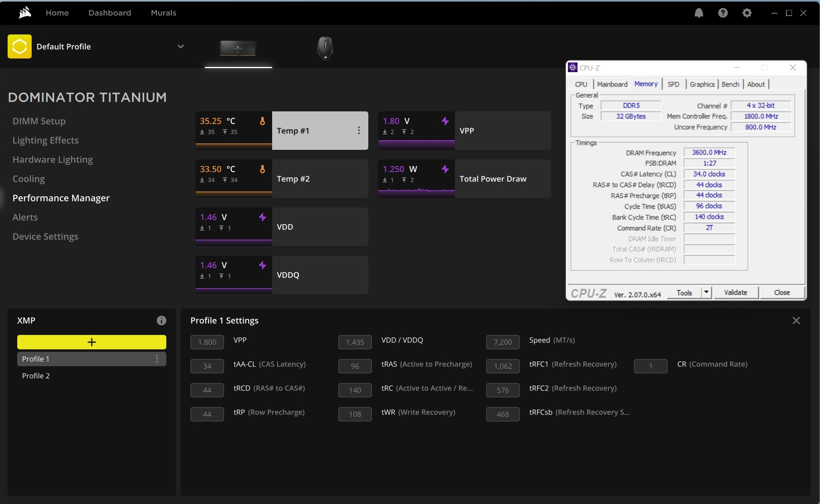Open Temp #1 three-dot options menu
The width and height of the screenshot is (820, 504).
coord(359,131)
